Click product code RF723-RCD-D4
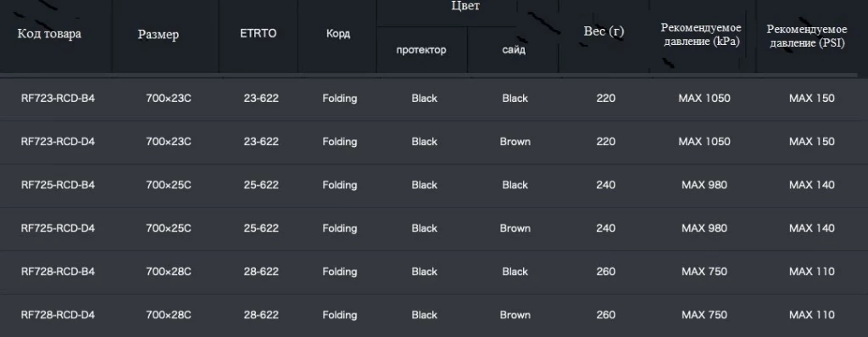The image size is (868, 337). point(58,142)
